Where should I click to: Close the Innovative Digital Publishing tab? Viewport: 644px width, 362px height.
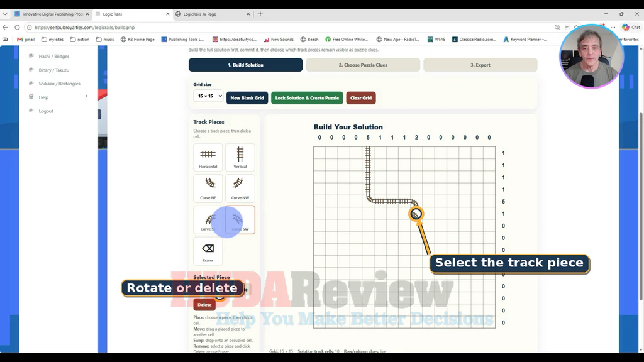coord(87,14)
